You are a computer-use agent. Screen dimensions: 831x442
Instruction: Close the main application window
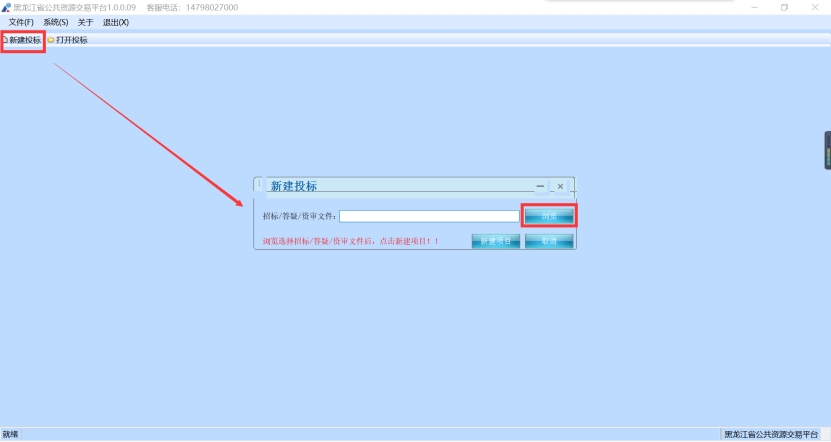click(814, 7)
